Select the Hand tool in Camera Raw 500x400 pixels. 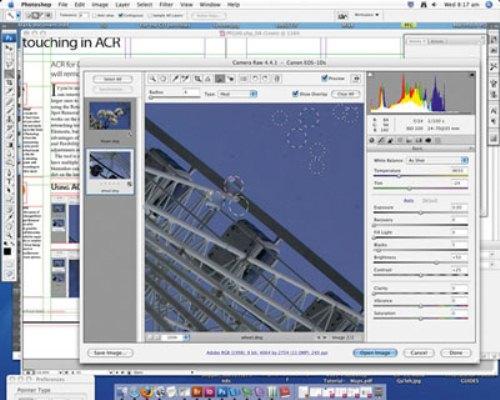pyautogui.click(x=163, y=79)
